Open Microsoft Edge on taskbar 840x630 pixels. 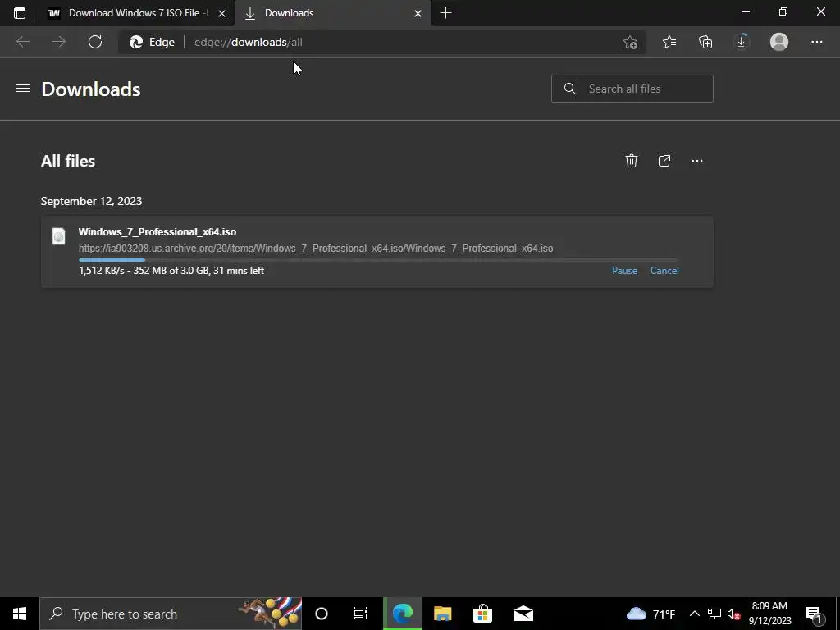click(403, 614)
